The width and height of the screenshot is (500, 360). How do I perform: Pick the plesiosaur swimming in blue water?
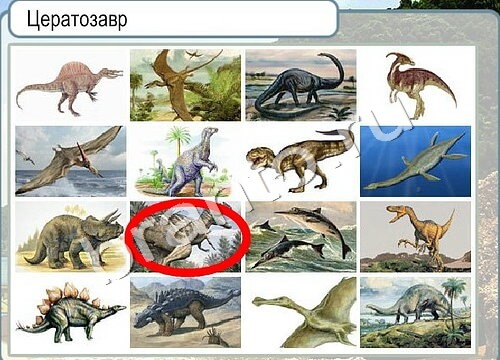(415, 161)
